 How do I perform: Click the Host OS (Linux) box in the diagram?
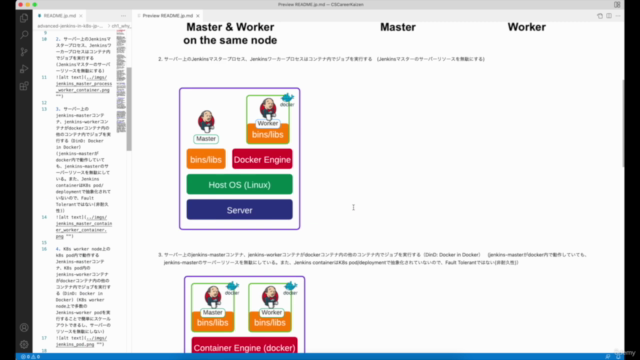pyautogui.click(x=240, y=184)
